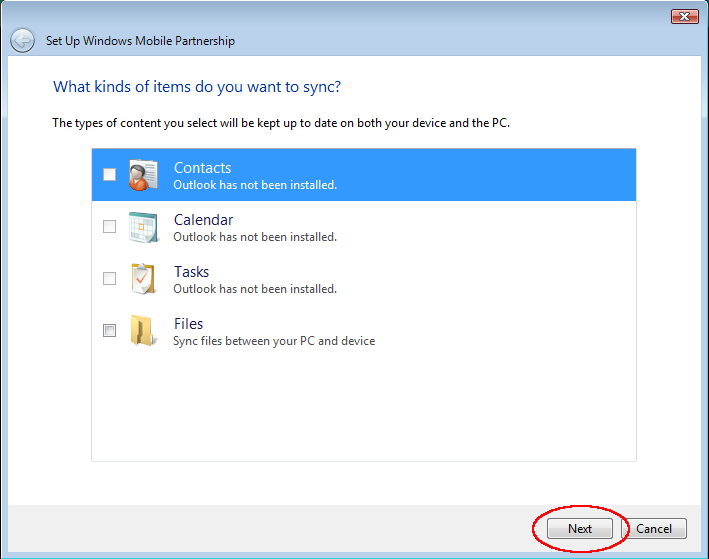Click the 'Set Up Windows Mobile Partnership' title
The width and height of the screenshot is (709, 559).
tap(140, 41)
